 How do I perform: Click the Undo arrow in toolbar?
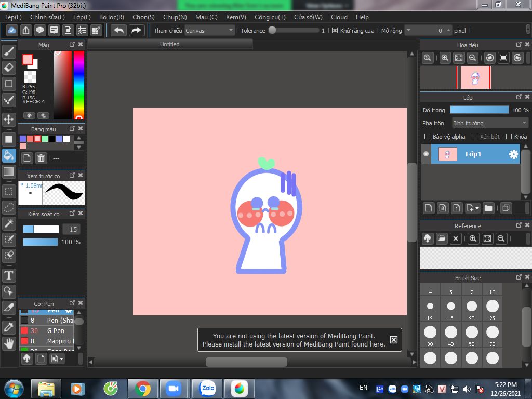(119, 31)
